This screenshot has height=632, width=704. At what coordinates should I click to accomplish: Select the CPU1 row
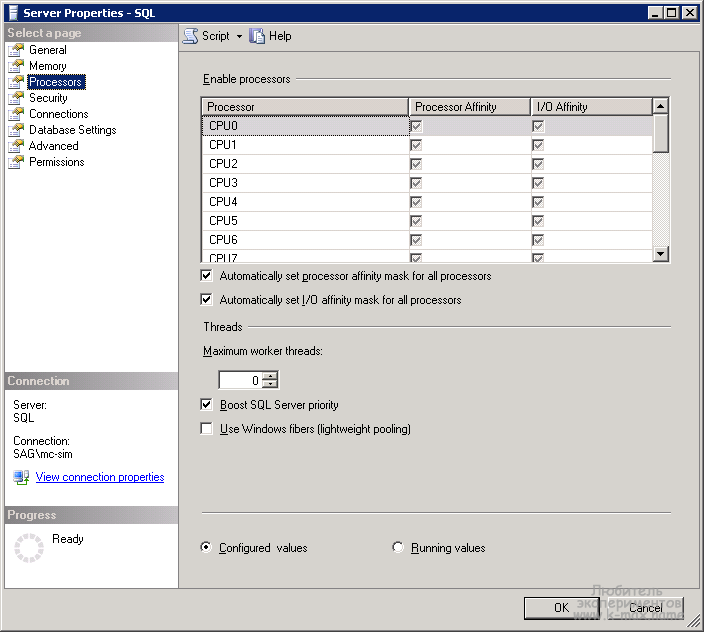click(x=427, y=145)
